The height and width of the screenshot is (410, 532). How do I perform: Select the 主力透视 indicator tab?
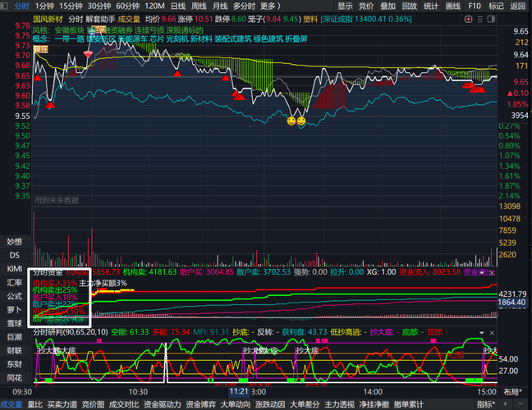click(339, 404)
